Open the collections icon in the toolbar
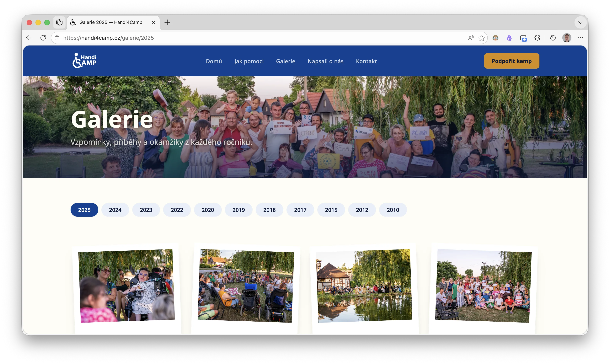Image resolution: width=610 pixels, height=364 pixels. (523, 38)
